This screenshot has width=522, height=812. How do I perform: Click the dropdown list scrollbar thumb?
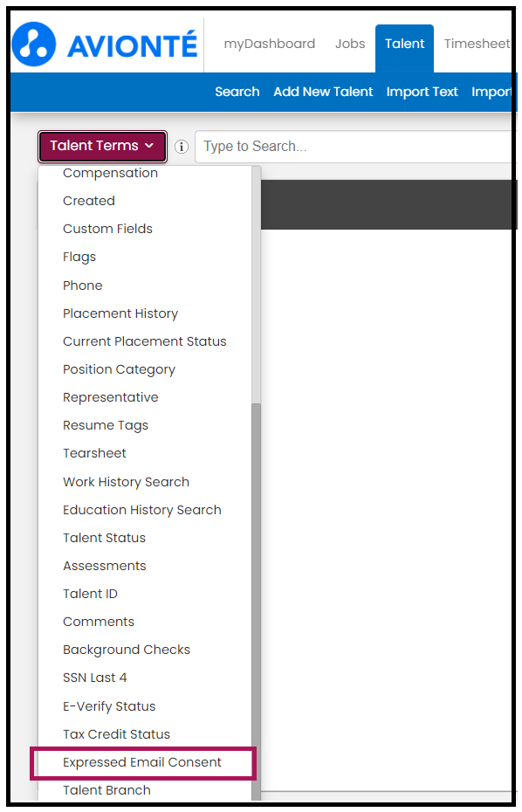pos(256,602)
